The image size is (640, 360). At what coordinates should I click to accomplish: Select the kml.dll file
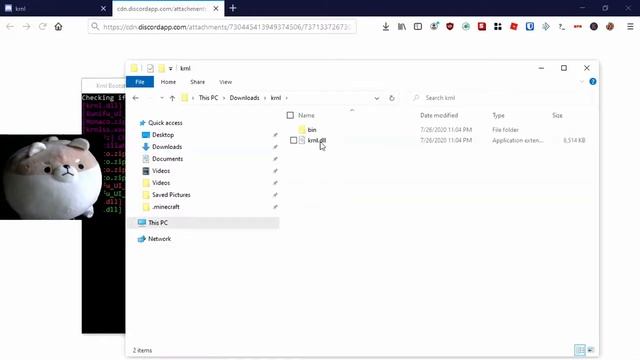point(317,140)
